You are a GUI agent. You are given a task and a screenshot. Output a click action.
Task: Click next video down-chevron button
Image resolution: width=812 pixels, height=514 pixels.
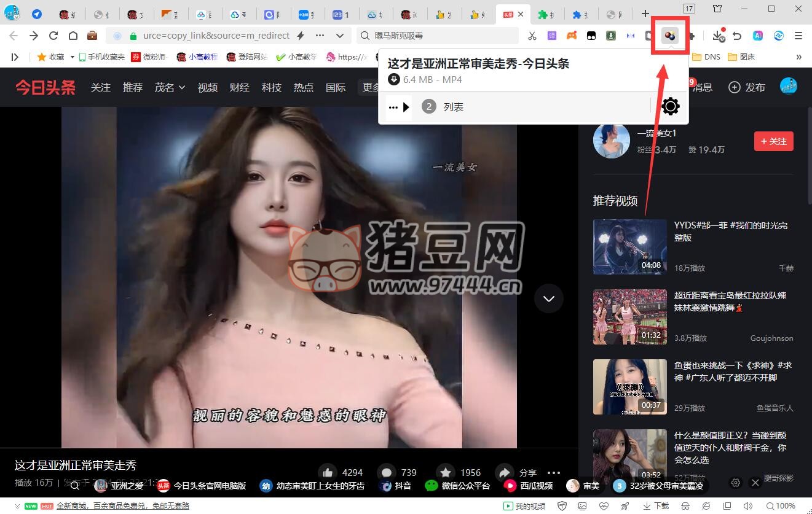point(549,299)
